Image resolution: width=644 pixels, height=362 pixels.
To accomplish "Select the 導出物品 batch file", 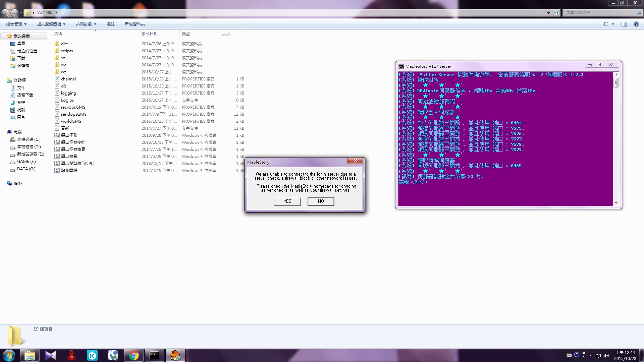I will 69,157.
